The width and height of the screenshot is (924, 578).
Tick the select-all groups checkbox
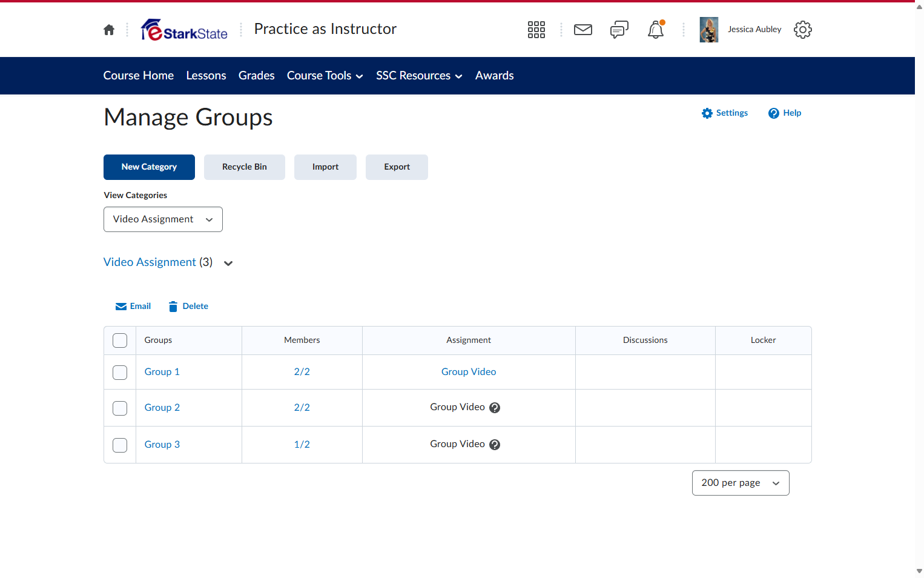click(120, 340)
